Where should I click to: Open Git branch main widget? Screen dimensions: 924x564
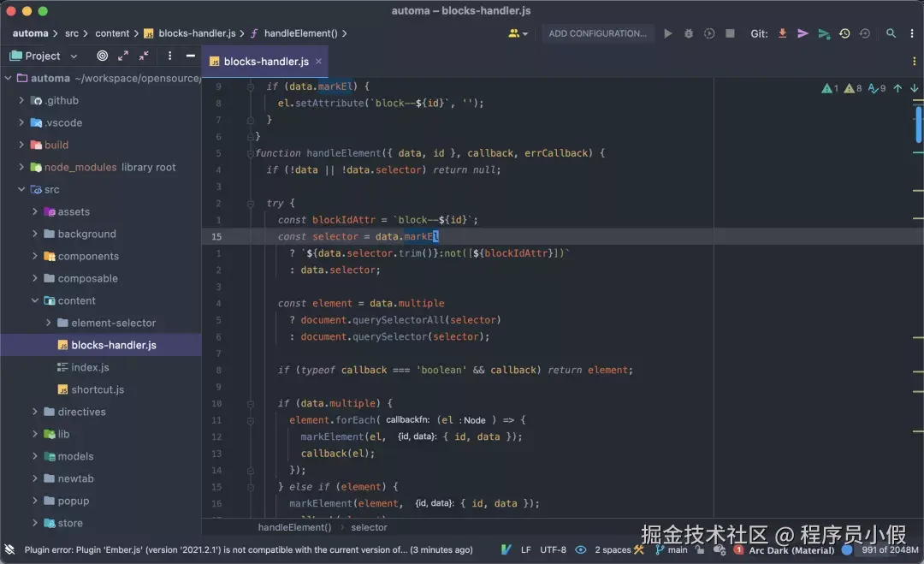click(672, 549)
